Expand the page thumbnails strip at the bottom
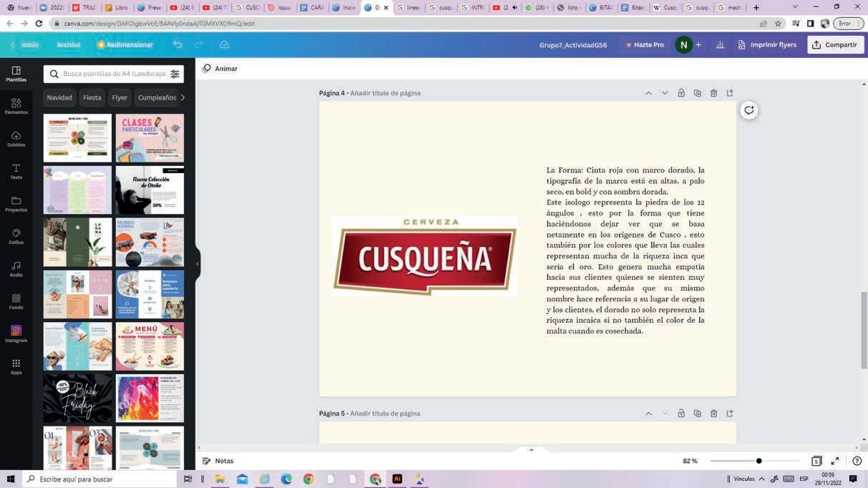Screen dimensions: 868x488 coord(531,450)
